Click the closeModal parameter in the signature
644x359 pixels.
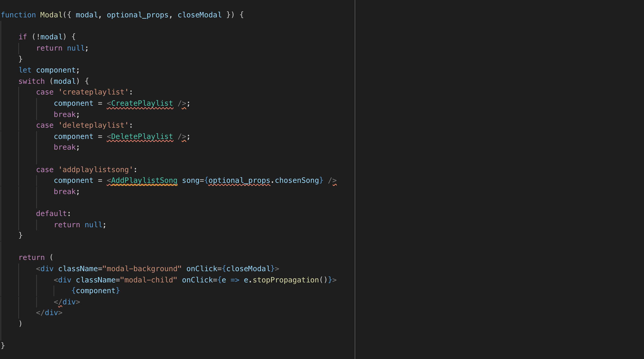(x=200, y=15)
